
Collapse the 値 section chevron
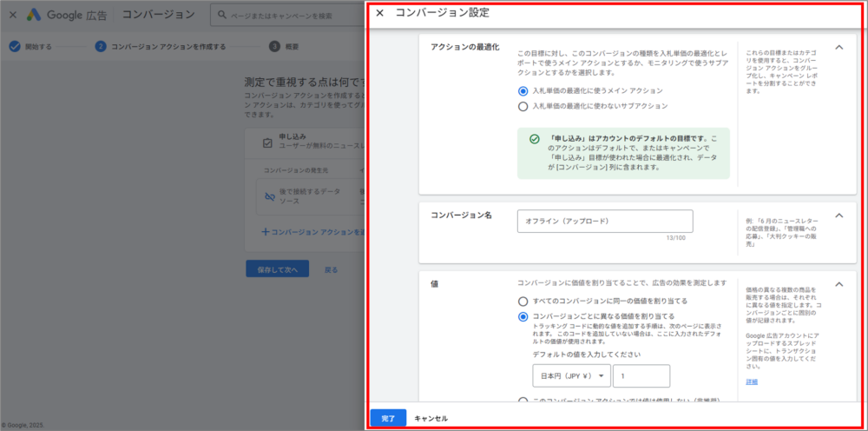(838, 284)
